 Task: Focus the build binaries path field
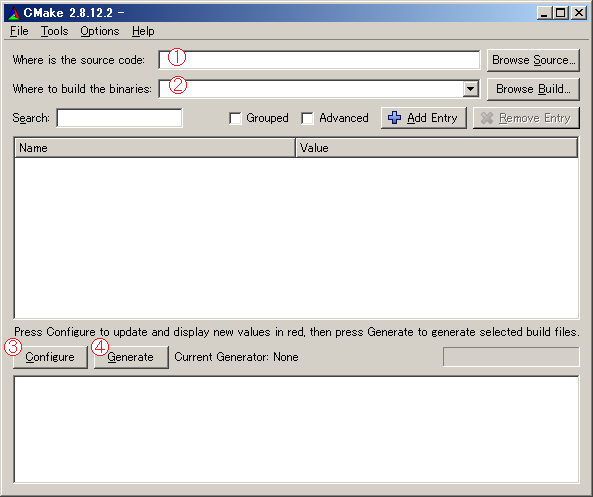(311, 89)
